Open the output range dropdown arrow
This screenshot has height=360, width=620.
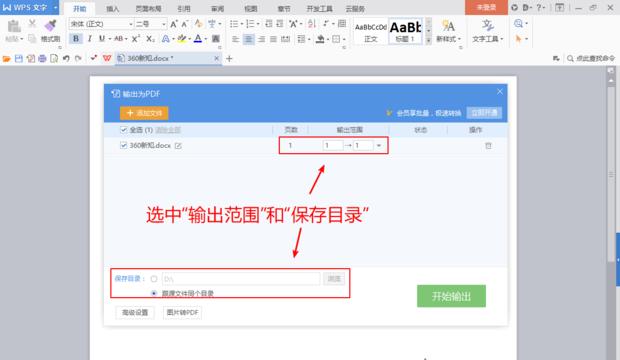pos(379,146)
